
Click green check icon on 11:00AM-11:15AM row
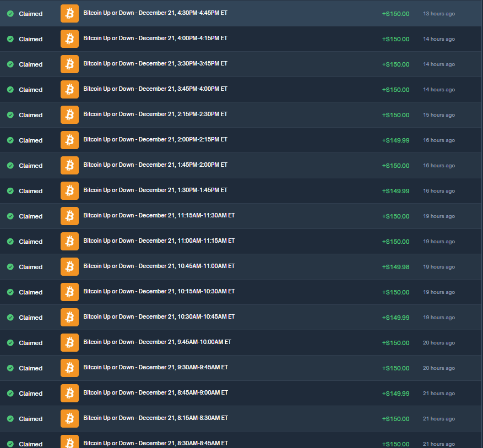(10, 242)
